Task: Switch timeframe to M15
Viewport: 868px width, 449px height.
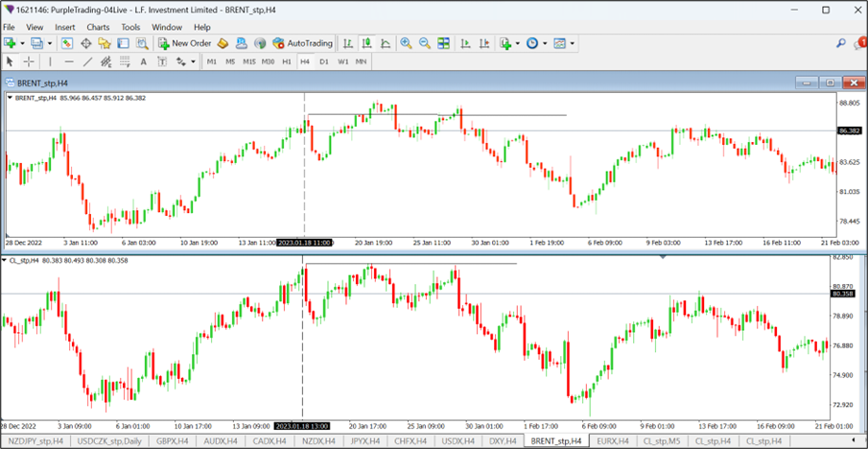Action: 249,61
